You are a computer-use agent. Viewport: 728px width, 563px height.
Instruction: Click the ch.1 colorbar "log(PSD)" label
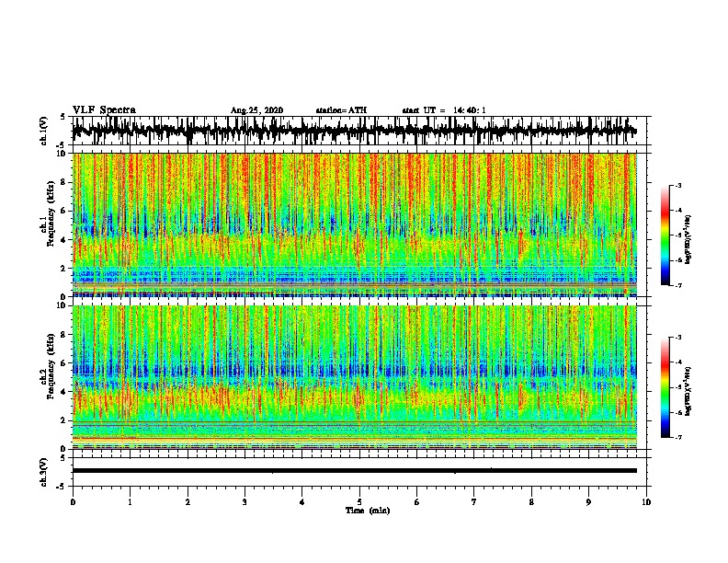[x=688, y=240]
